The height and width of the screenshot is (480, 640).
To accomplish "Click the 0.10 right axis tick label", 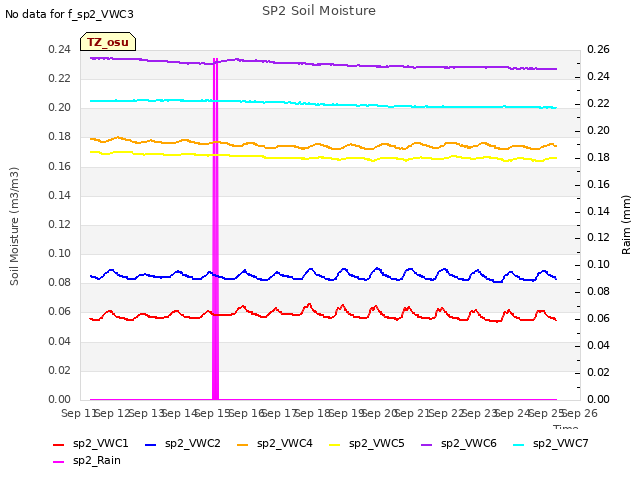I will 598,264.
